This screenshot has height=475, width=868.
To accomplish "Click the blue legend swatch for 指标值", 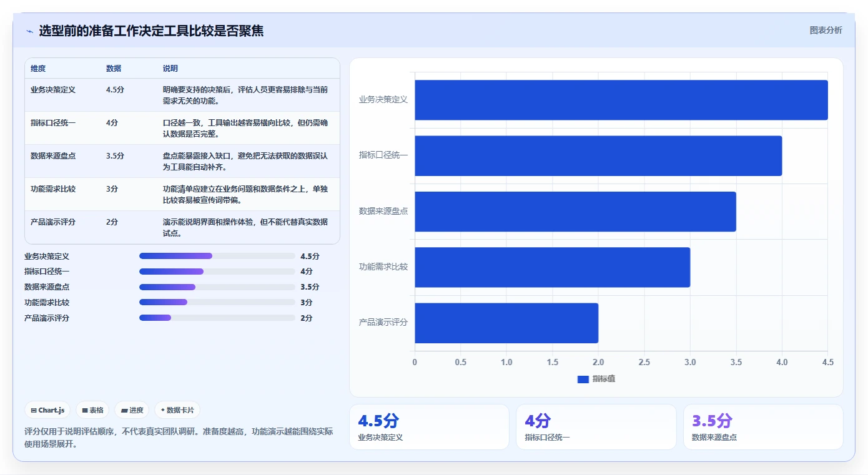I will coord(583,379).
